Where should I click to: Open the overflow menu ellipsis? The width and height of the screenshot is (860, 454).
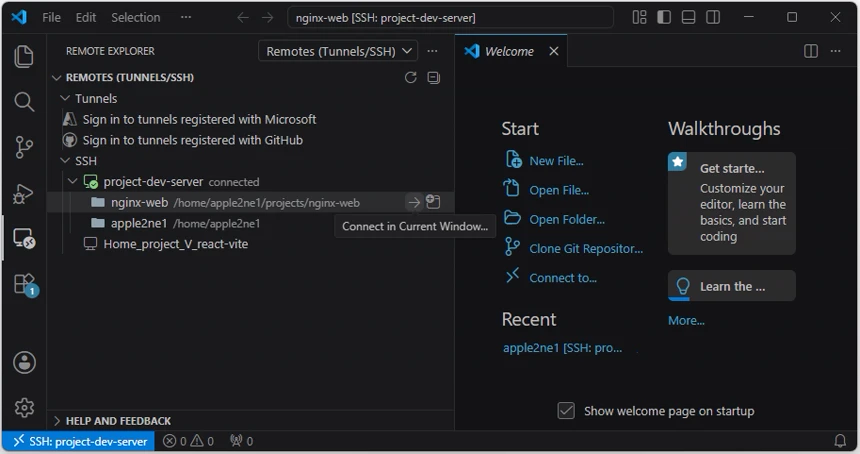pyautogui.click(x=186, y=18)
